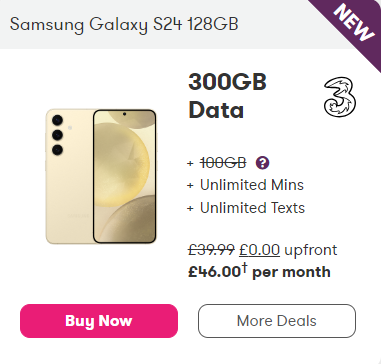This screenshot has height=364, width=381.
Task: Click the 300GB Data heading
Action: [227, 96]
